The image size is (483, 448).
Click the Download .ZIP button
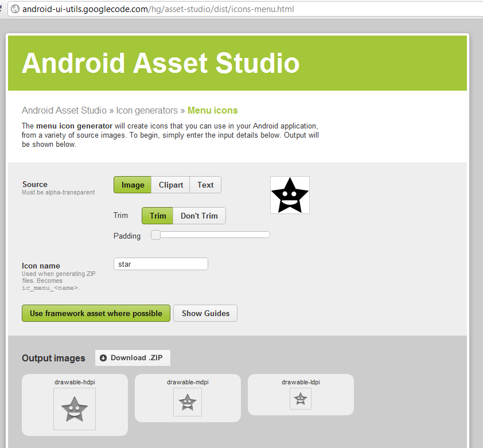133,357
